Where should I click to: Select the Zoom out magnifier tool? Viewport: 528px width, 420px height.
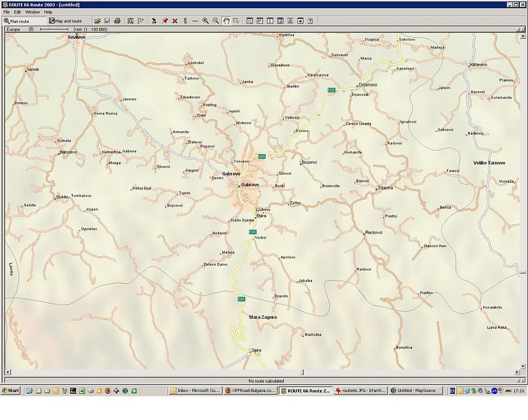215,21
